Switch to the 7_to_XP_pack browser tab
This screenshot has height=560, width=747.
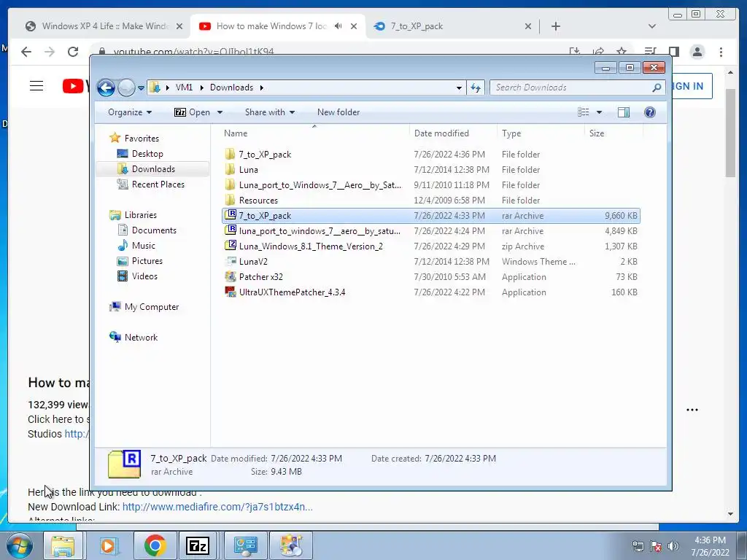pyautogui.click(x=451, y=26)
